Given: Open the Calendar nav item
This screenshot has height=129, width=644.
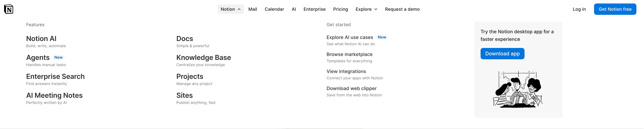Looking at the screenshot, I should click(274, 9).
